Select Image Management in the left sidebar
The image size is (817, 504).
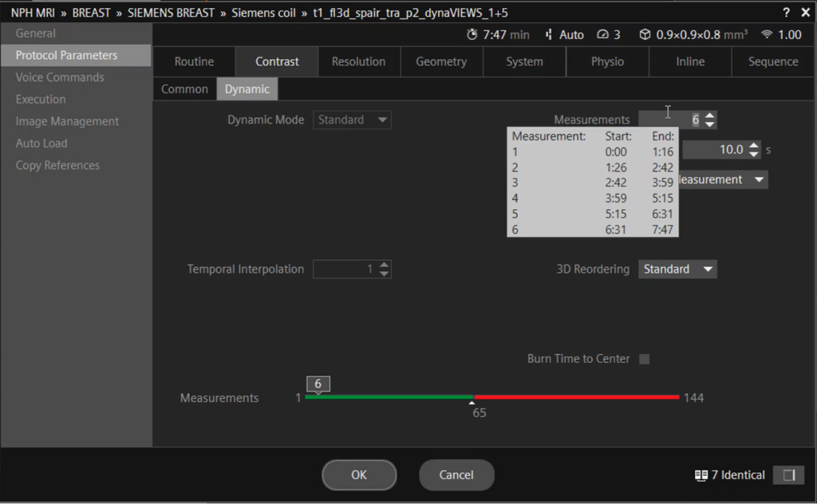coord(67,121)
